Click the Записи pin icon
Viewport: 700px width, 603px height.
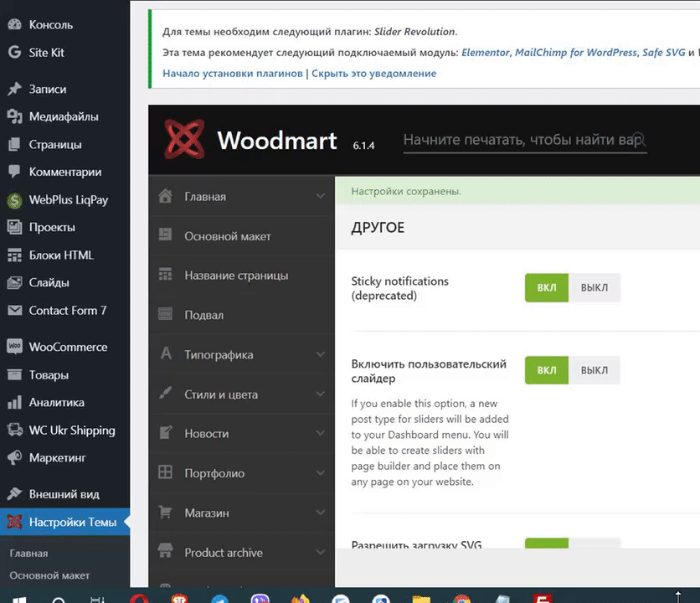(14, 89)
